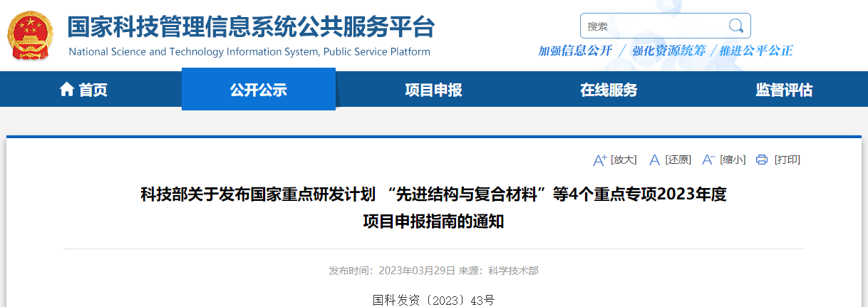Click the [缩小] text link
Image resolution: width=868 pixels, height=307 pixels.
[x=733, y=160]
